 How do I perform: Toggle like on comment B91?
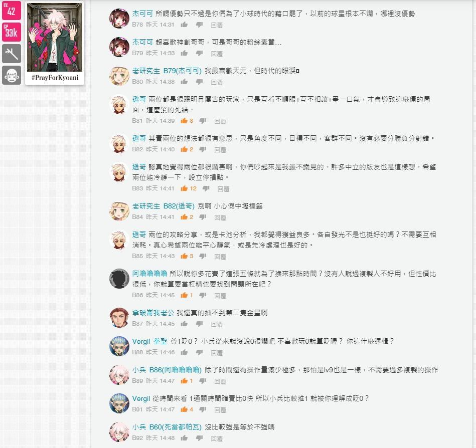point(184,409)
